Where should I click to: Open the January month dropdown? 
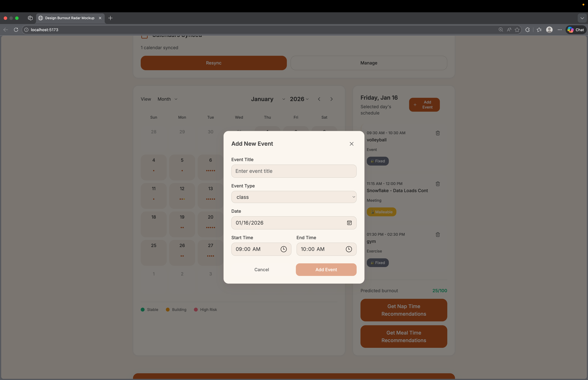click(268, 99)
